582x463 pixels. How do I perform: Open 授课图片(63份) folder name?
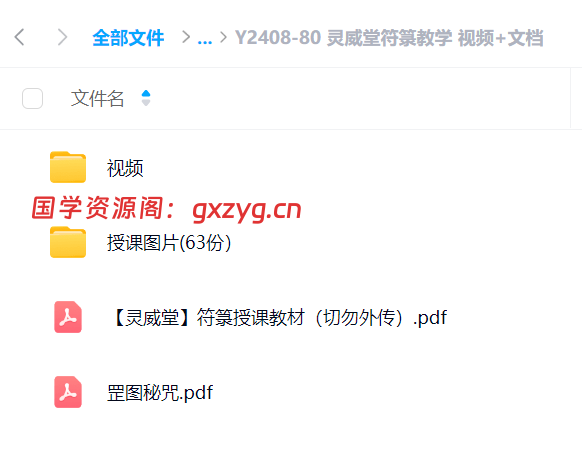tap(169, 243)
